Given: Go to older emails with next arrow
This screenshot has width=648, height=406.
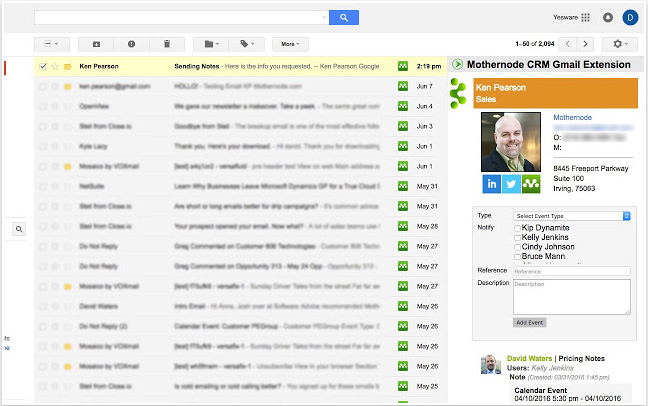Looking at the screenshot, I should click(585, 44).
